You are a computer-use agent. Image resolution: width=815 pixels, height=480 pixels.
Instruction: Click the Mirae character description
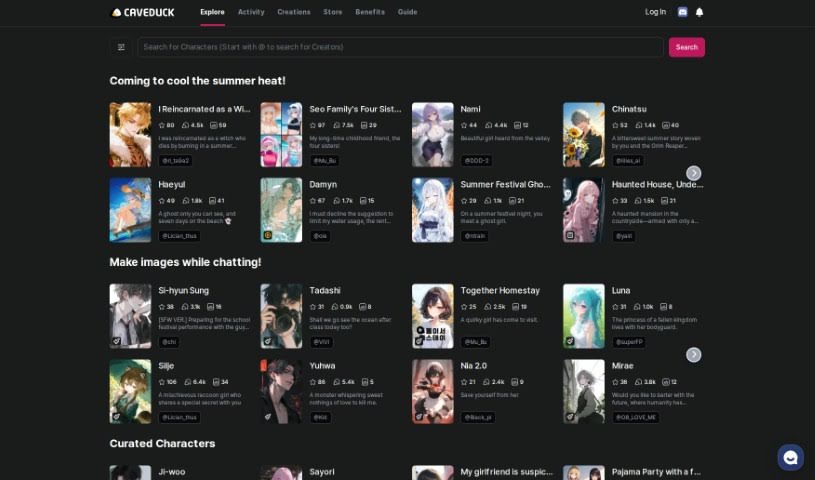click(653, 399)
